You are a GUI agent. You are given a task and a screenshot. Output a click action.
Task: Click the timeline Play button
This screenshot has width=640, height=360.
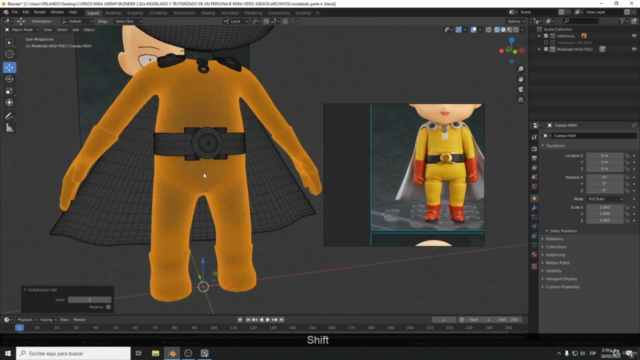(268, 320)
